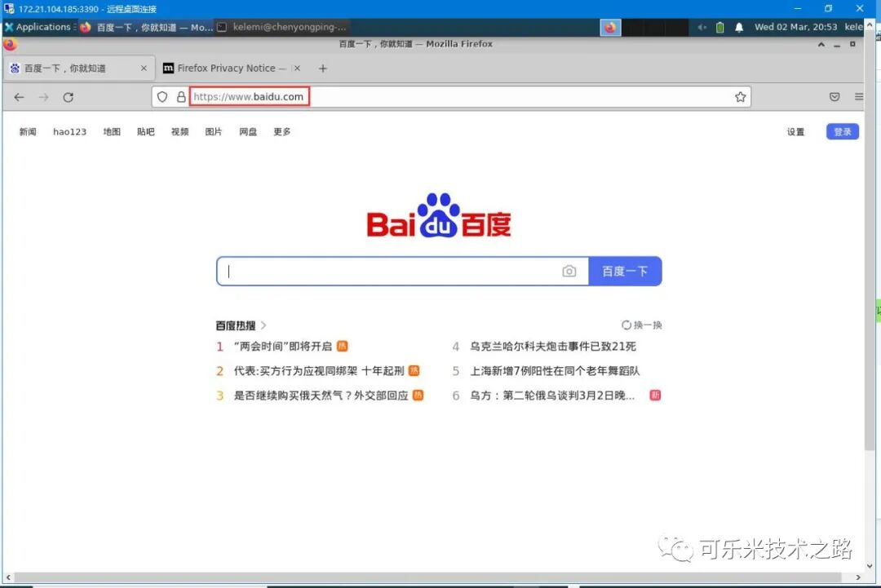
Task: Open the Applications menu in the top panel
Action: coord(38,26)
